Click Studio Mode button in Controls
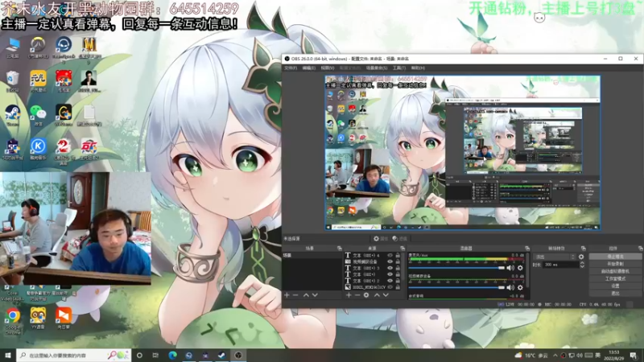644x362 pixels. tap(615, 278)
